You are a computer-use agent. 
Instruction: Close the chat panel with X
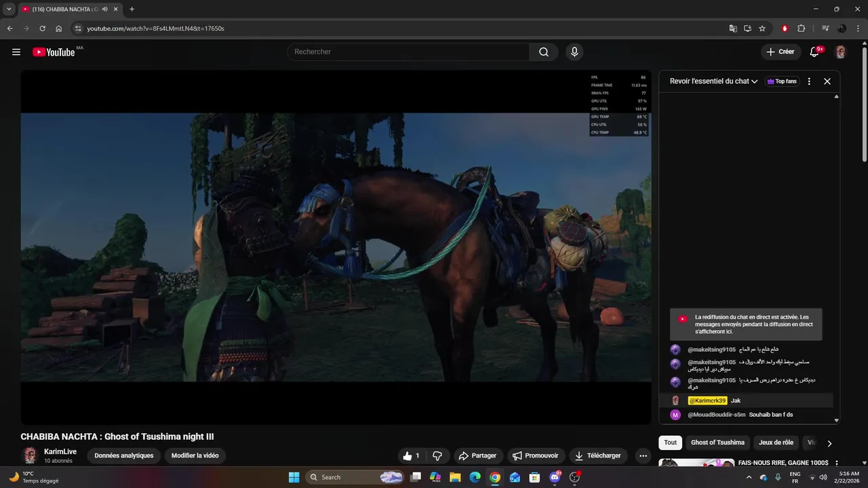[x=827, y=81]
